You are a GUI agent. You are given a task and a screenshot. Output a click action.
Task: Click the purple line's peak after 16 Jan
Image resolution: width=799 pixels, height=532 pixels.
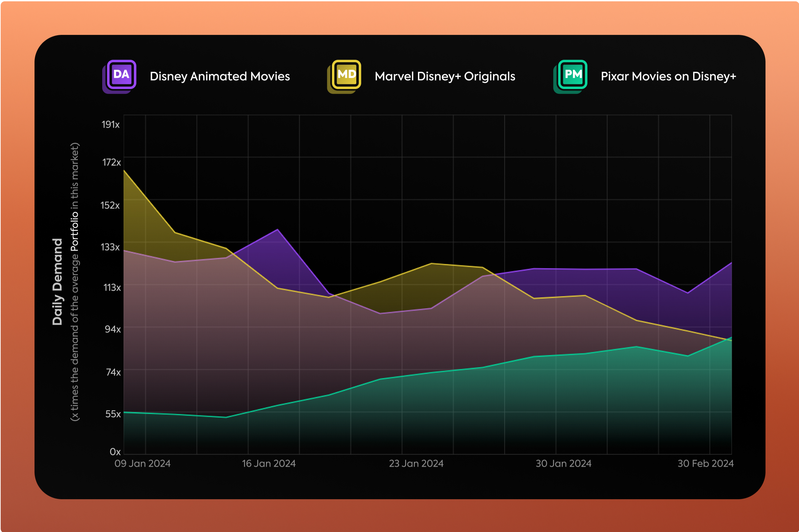click(x=278, y=230)
